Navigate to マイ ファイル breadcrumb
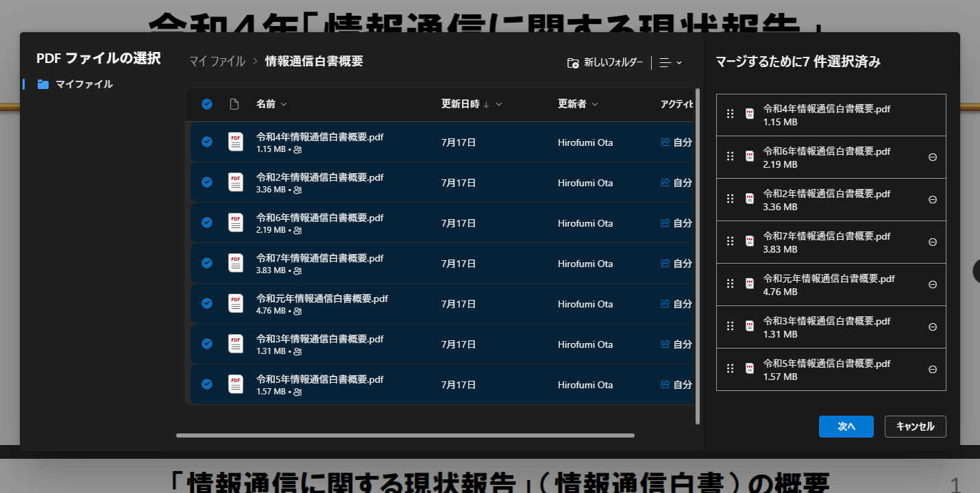 (217, 62)
